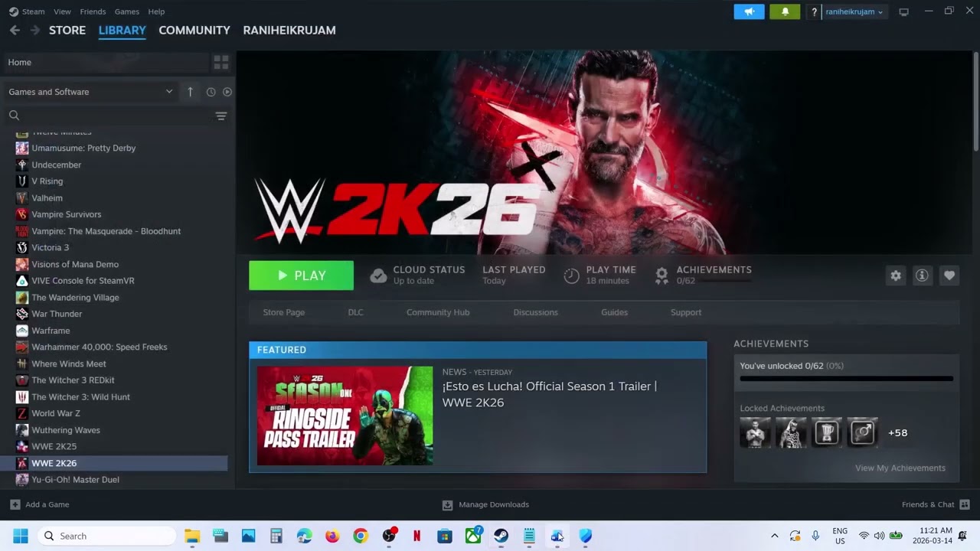Open File Explorer from the taskbar
The image size is (980, 551).
(x=192, y=536)
